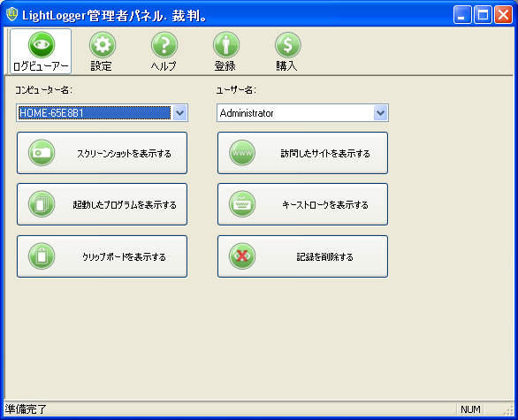The height and width of the screenshot is (420, 518).
Task: Click the LightLogger shield icon in title bar
Action: coord(12,14)
